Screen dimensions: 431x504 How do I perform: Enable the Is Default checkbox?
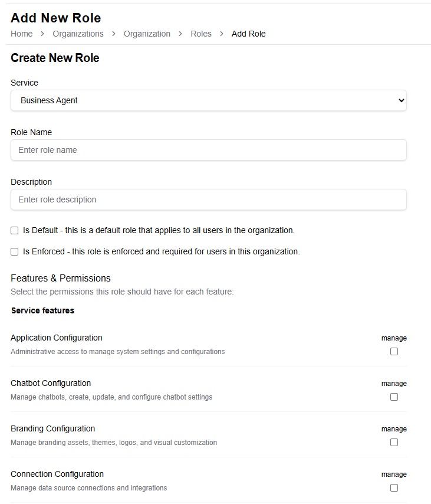tap(15, 230)
